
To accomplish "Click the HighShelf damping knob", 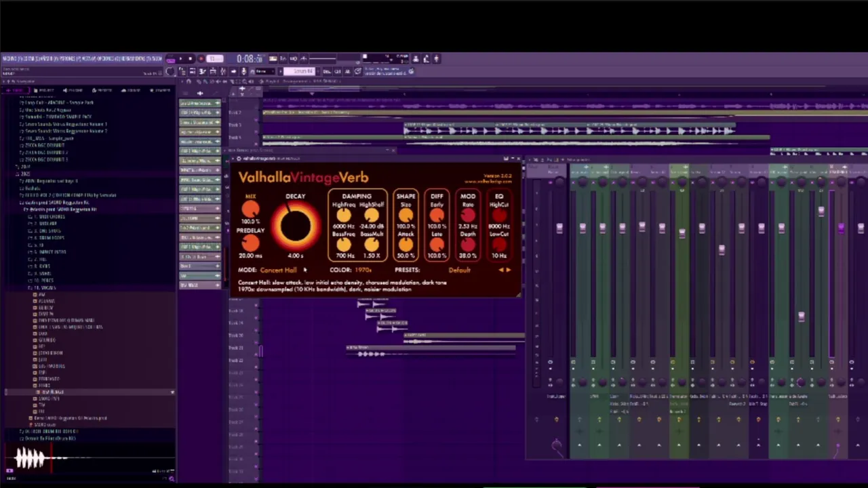I will coord(371,216).
